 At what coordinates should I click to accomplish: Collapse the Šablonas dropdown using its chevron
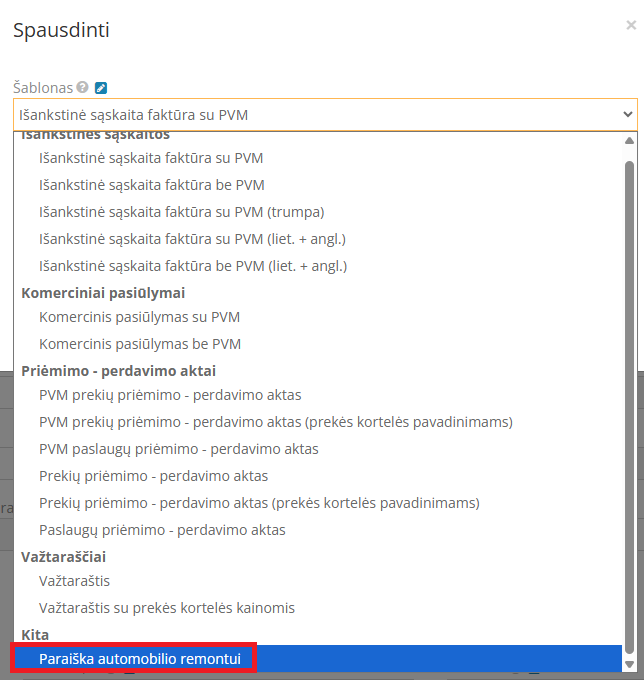pos(627,115)
